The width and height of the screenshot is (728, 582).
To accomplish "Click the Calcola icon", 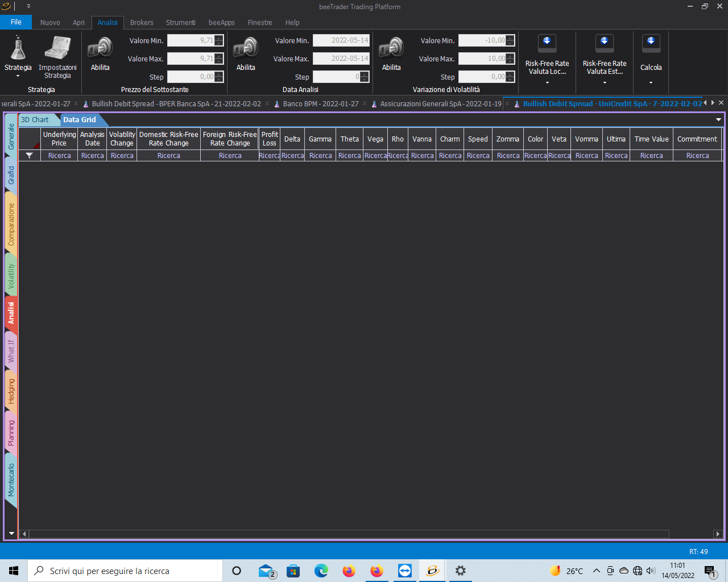I will pos(651,43).
